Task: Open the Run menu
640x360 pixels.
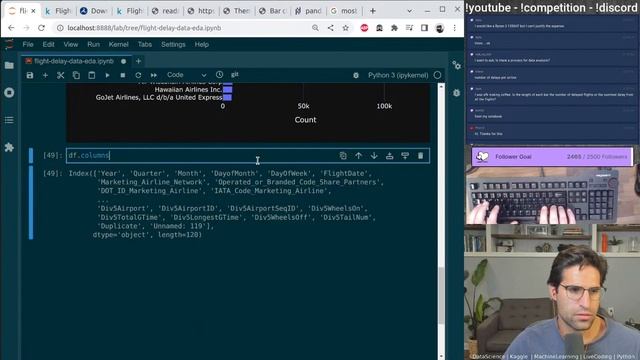Action: point(93,44)
